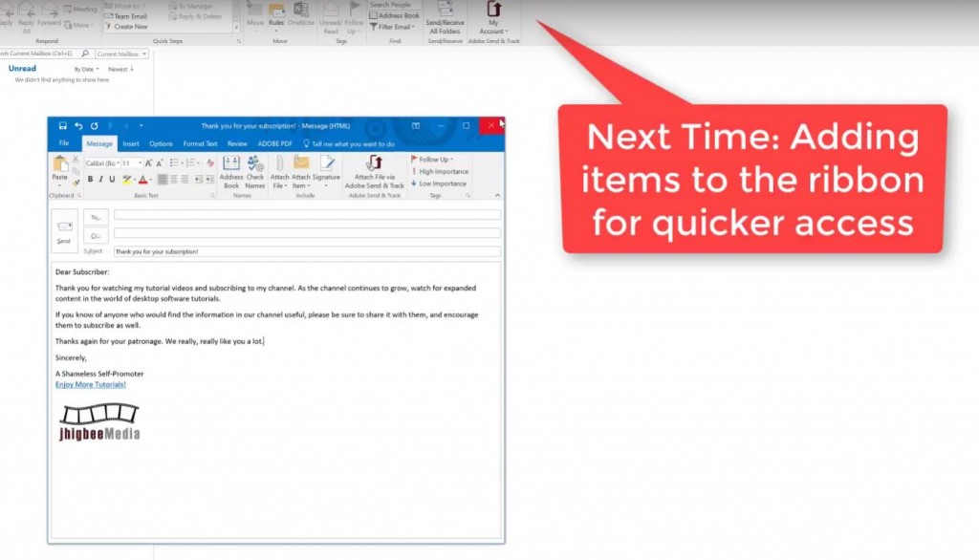Click the Grow Font icon
Viewport: 979px width, 560px height.
tap(148, 163)
